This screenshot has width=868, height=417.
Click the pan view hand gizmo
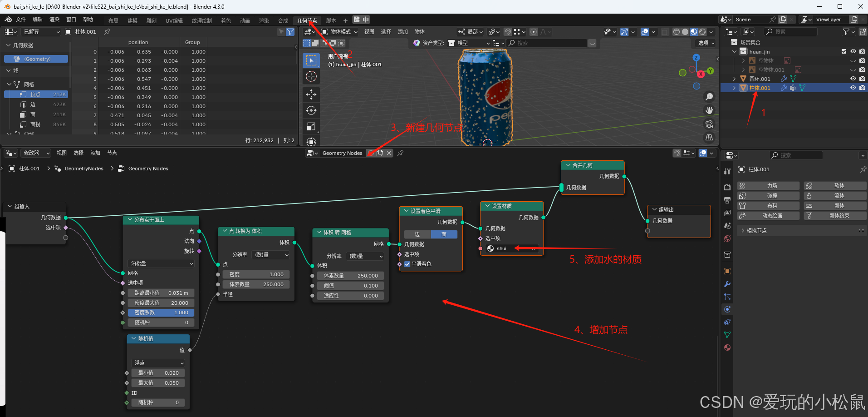(709, 110)
